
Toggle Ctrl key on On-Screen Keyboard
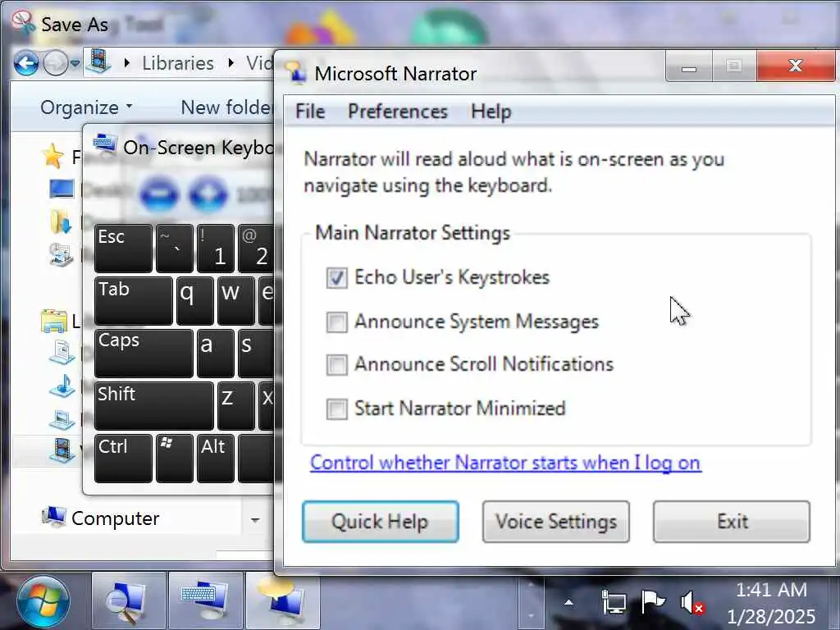123,459
